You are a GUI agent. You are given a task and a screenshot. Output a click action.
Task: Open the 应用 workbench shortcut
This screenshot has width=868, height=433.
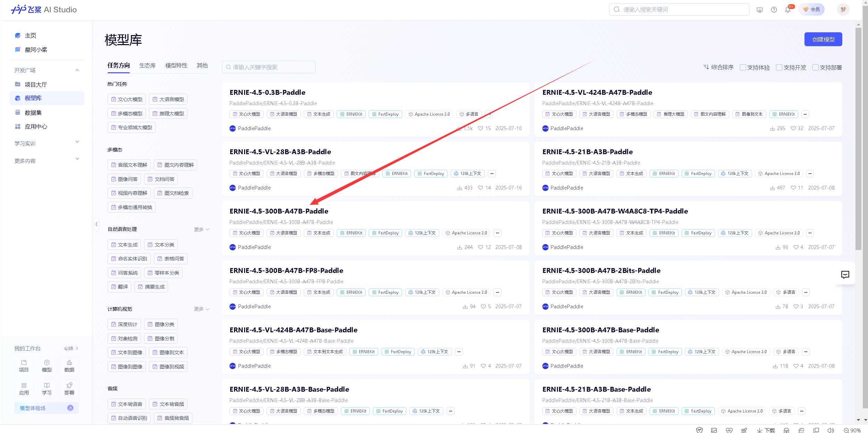(x=24, y=389)
